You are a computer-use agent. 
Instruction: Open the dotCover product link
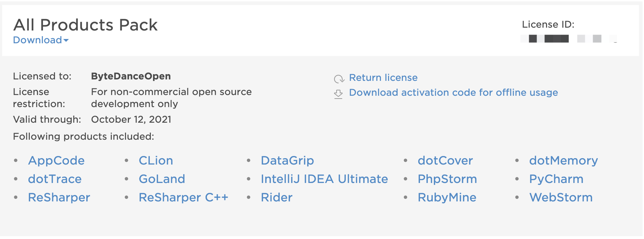point(445,161)
